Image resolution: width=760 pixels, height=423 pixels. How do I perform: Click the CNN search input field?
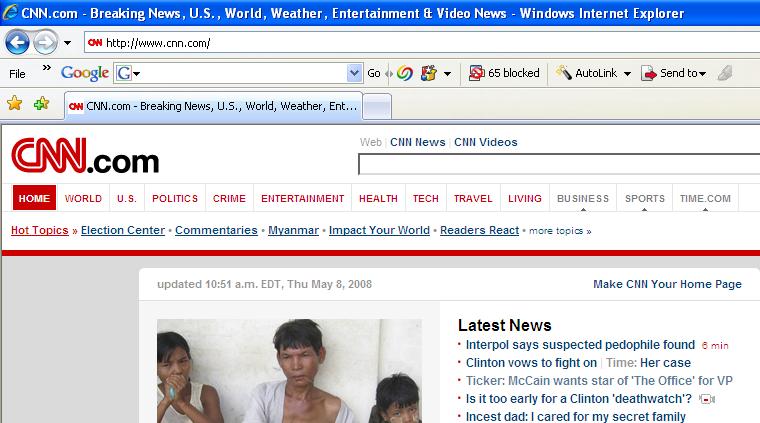pyautogui.click(x=558, y=165)
